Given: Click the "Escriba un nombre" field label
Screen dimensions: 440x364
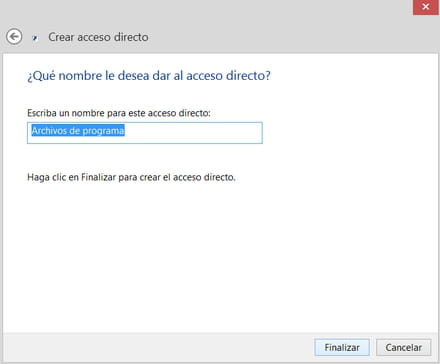Looking at the screenshot, I should pyautogui.click(x=119, y=113).
